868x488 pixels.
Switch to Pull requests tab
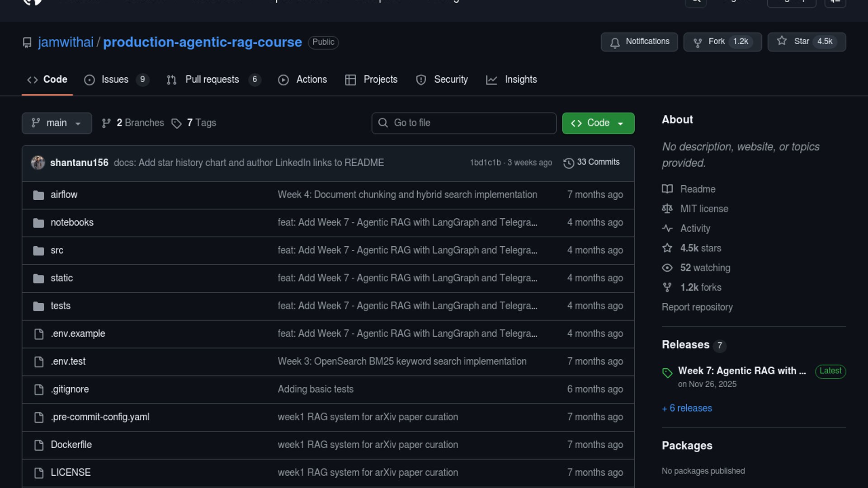tap(212, 80)
